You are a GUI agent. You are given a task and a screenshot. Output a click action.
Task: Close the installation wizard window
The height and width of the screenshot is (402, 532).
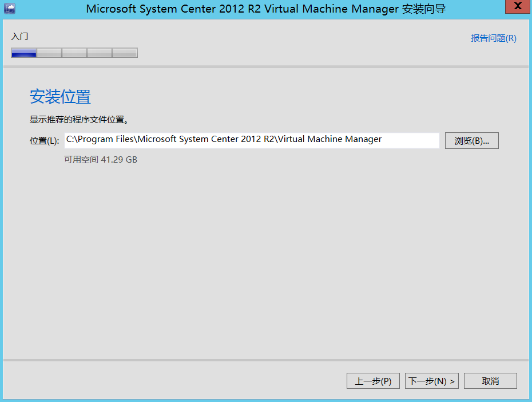point(518,6)
